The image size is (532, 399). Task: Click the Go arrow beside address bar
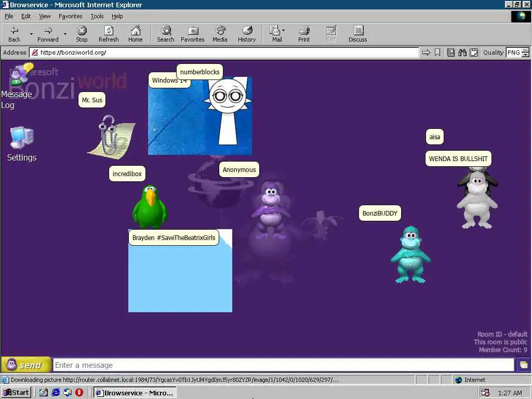426,52
